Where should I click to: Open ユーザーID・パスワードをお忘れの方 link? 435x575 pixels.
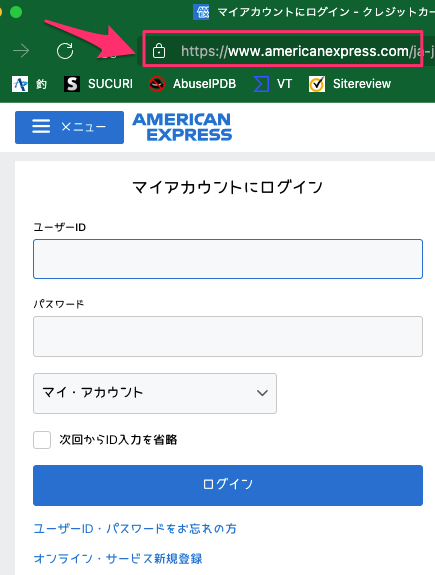(x=135, y=529)
